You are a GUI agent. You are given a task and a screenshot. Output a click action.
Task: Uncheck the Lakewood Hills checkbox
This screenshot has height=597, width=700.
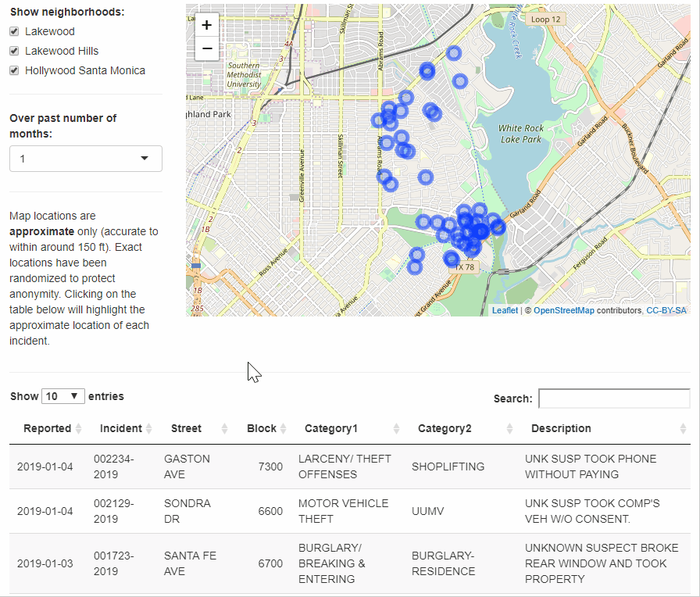(14, 51)
